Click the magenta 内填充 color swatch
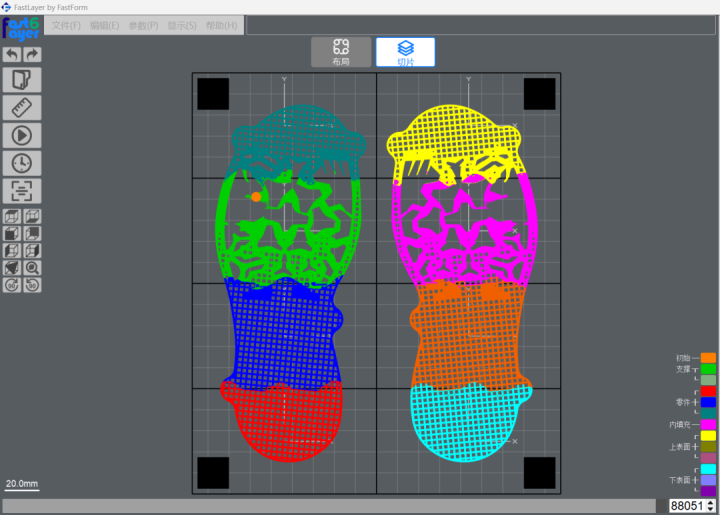 tap(708, 425)
